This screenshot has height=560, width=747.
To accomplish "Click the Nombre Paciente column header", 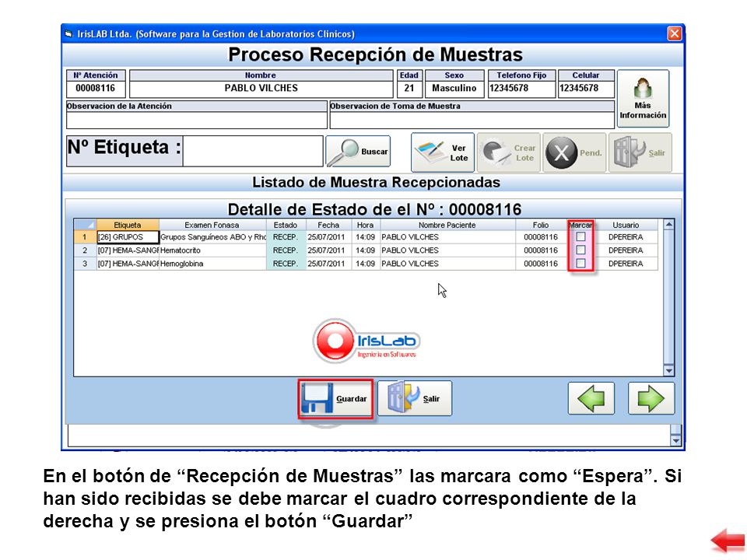I will 447,225.
